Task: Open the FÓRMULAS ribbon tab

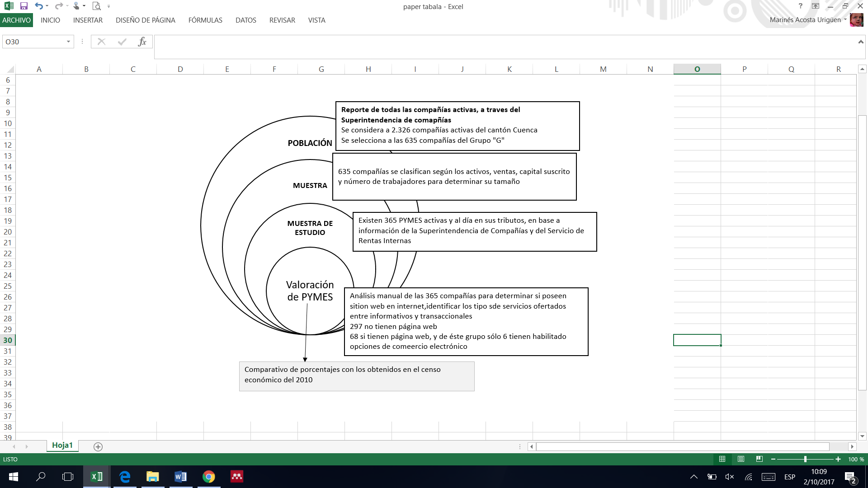Action: (205, 20)
